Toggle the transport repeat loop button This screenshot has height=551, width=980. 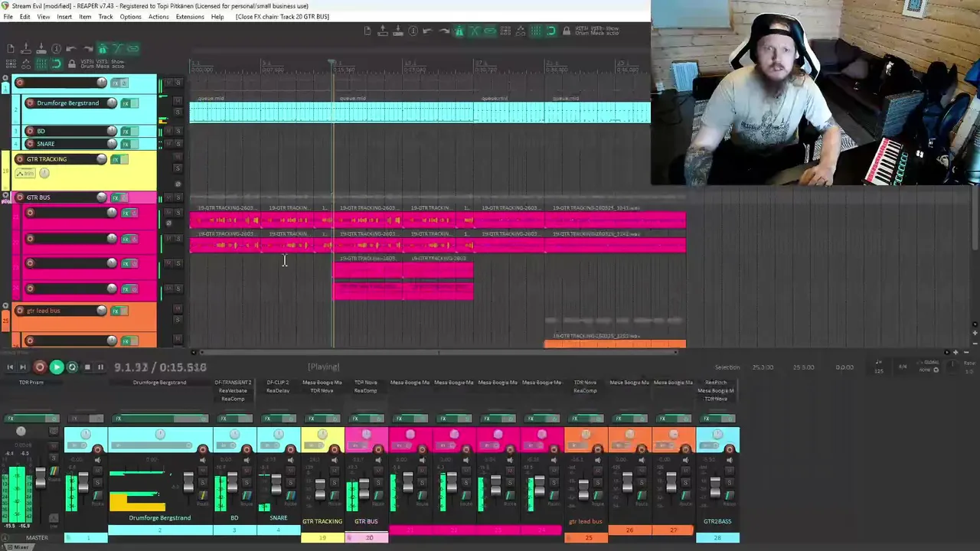tap(72, 367)
